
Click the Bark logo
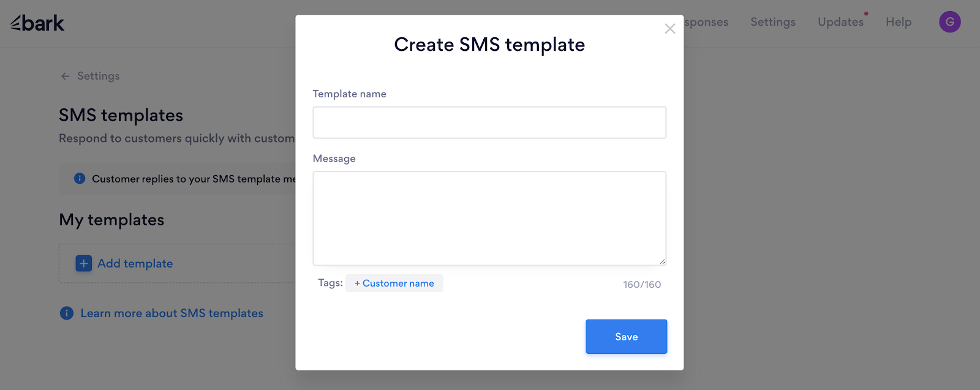[37, 23]
